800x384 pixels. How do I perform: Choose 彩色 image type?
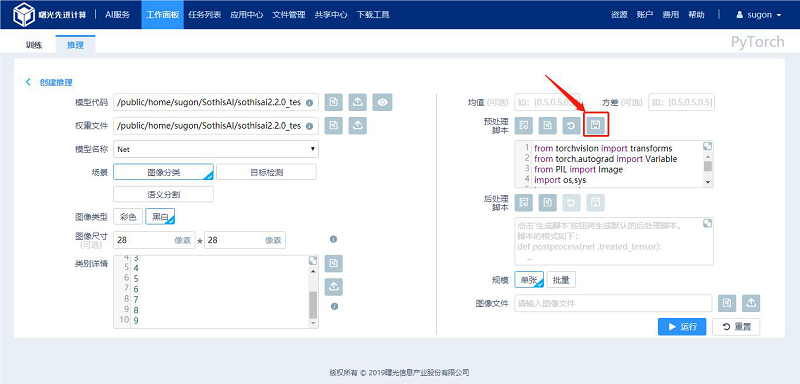click(x=128, y=217)
